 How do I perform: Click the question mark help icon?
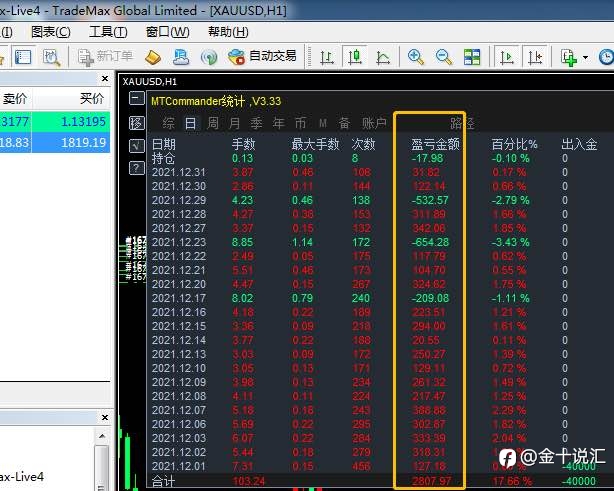[x=137, y=168]
